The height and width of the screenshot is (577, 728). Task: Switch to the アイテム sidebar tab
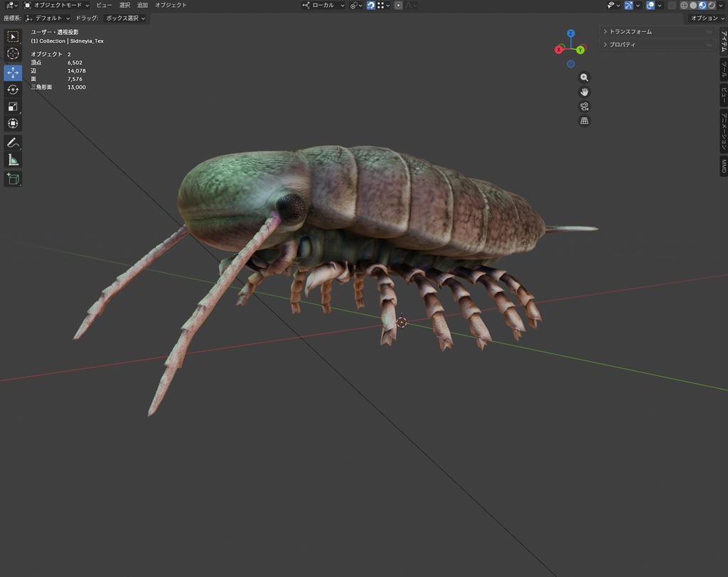click(723, 41)
